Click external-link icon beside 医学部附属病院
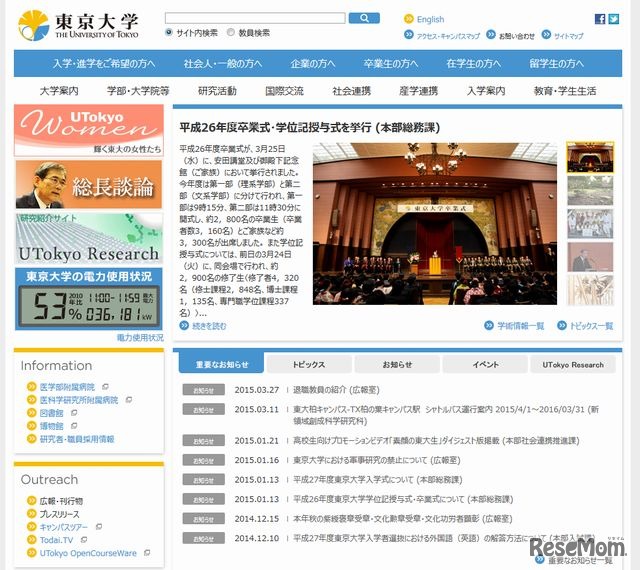640x570 pixels. pos(105,386)
